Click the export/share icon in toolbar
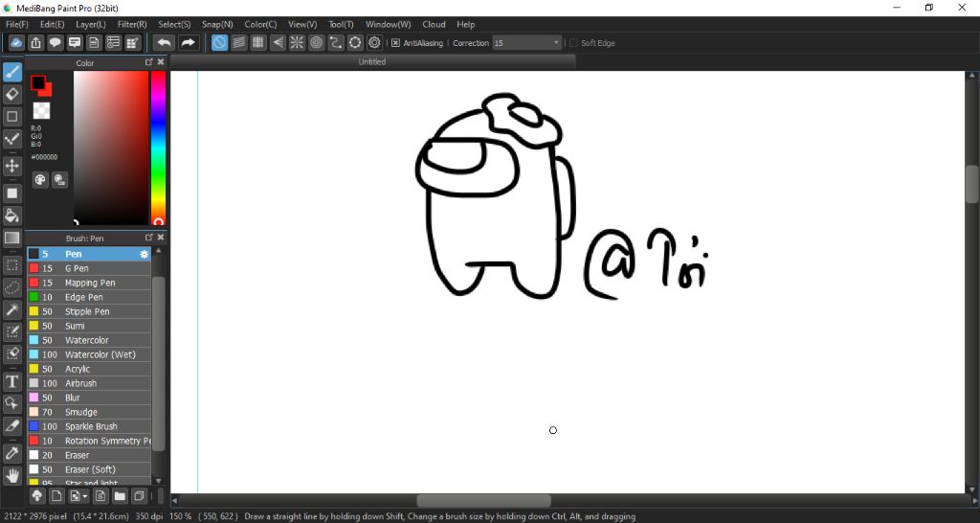Viewport: 980px width, 523px height. (x=35, y=42)
